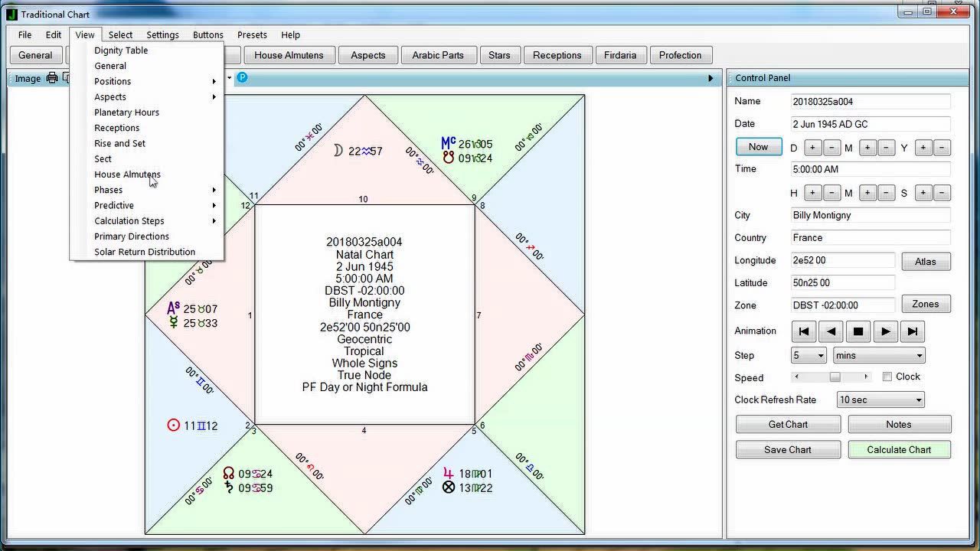Stop the chart animation
This screenshot has height=551, width=980.
click(858, 331)
